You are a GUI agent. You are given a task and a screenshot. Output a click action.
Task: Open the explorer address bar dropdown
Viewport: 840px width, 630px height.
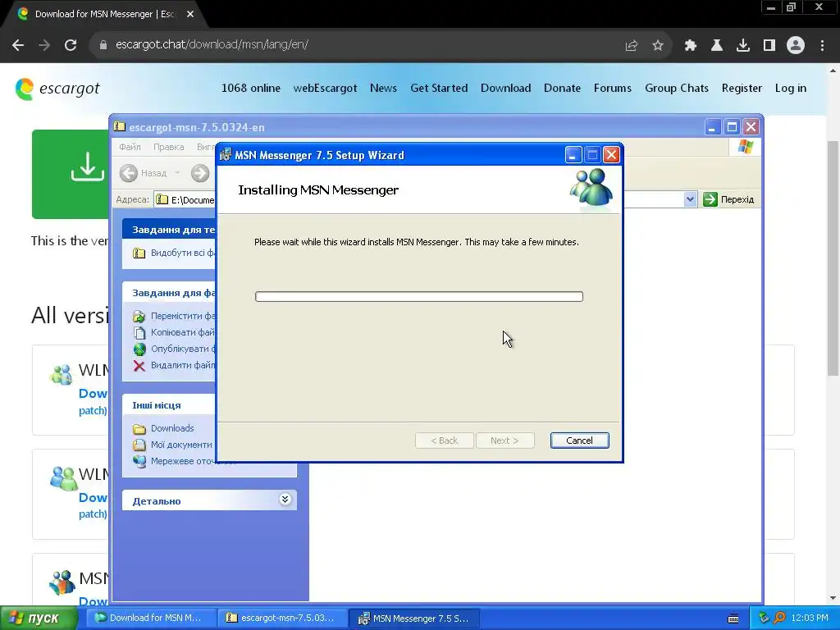(690, 199)
